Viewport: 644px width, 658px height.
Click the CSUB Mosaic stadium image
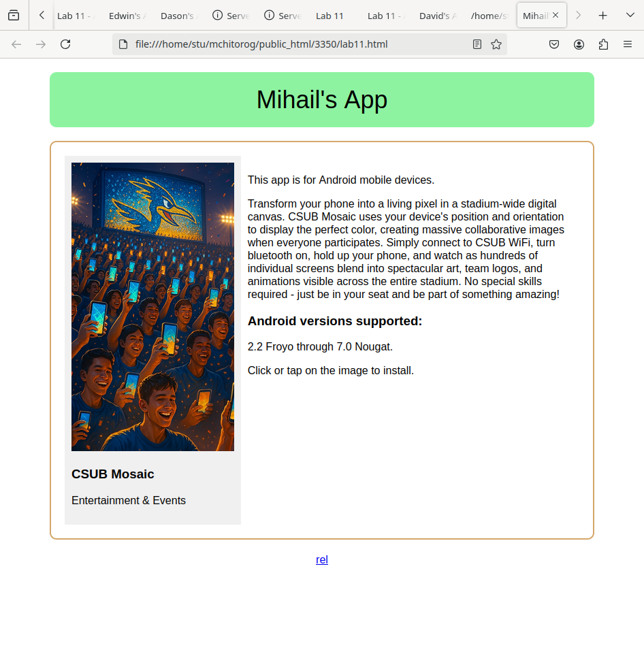pyautogui.click(x=152, y=306)
